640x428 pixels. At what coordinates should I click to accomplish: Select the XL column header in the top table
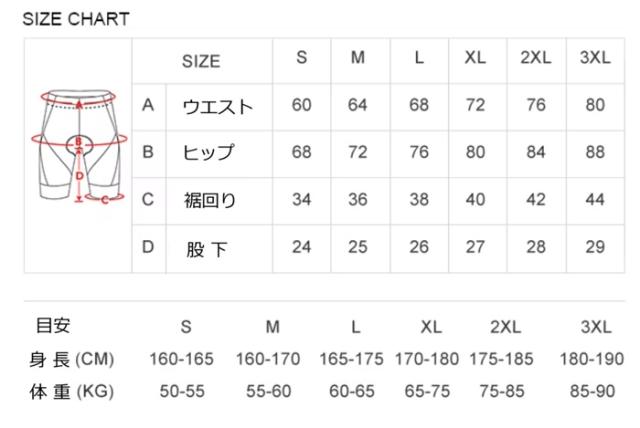tap(475, 57)
